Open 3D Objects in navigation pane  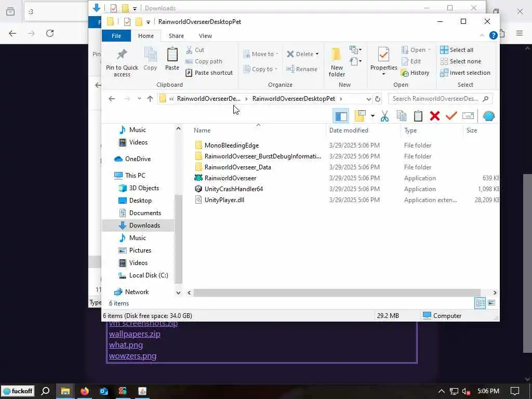(143, 188)
